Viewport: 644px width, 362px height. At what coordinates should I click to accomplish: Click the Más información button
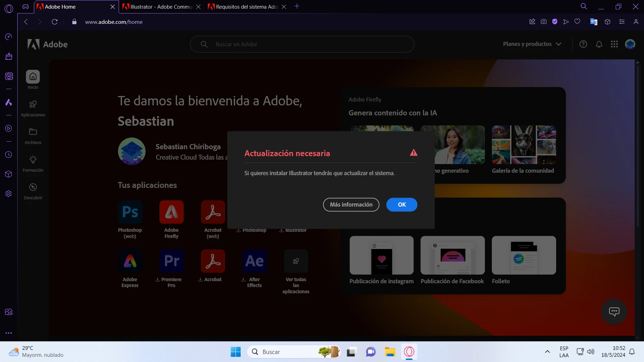click(351, 204)
